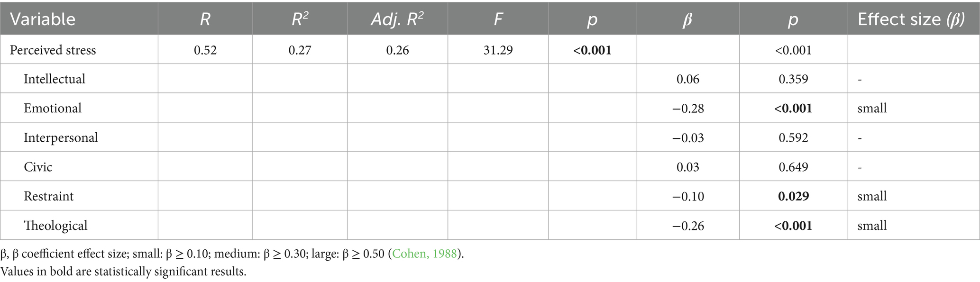Select the p-value 0.359 for Intellectual
The width and height of the screenshot is (980, 282).
(x=793, y=79)
